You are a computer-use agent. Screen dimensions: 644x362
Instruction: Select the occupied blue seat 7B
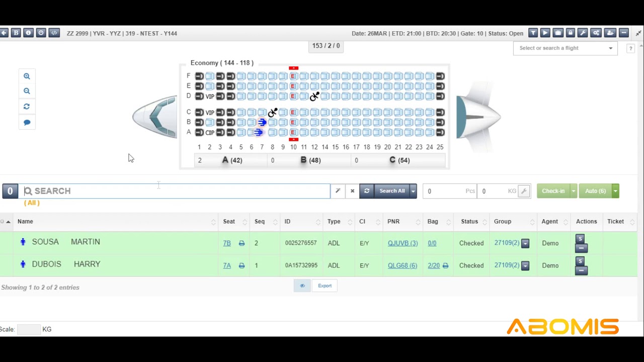[262, 122]
